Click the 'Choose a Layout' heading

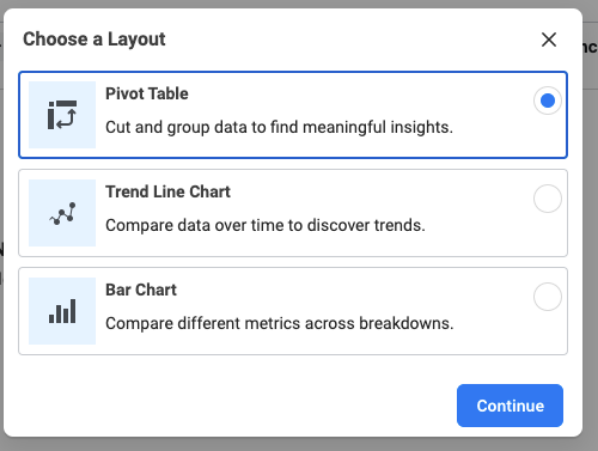(94, 39)
